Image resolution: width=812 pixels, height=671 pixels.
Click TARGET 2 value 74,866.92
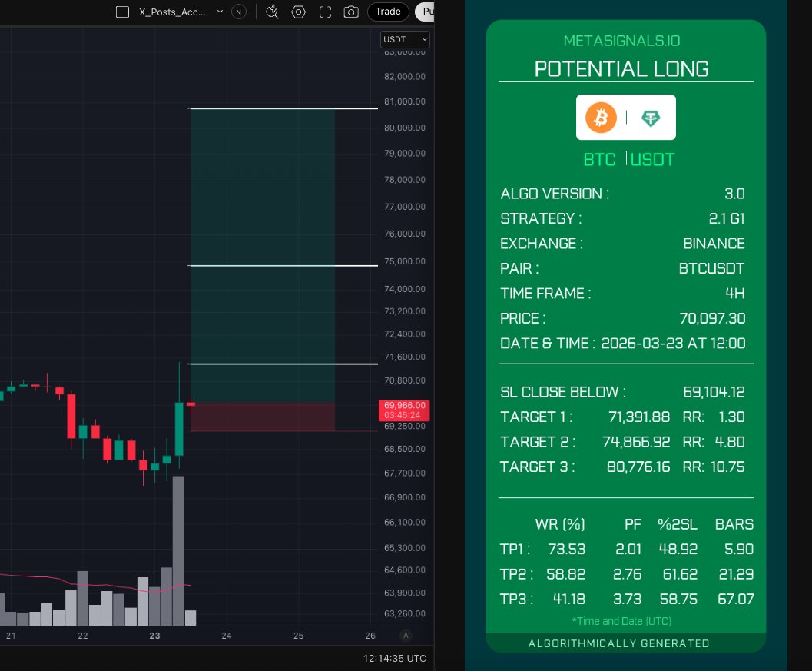point(636,441)
